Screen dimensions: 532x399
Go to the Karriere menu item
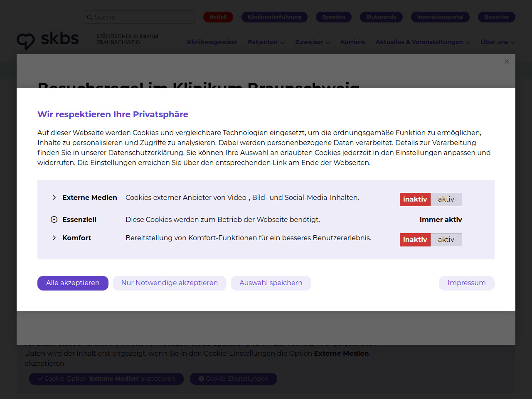[x=353, y=42]
